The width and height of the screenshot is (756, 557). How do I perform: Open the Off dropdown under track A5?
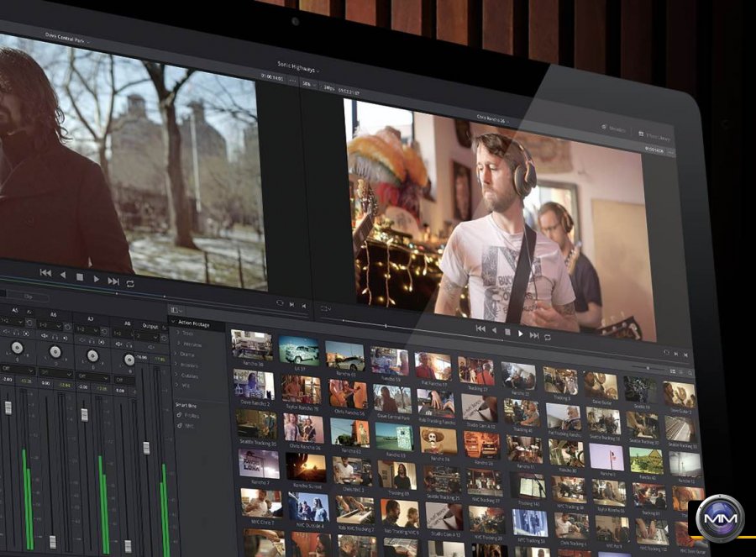pyautogui.click(x=18, y=370)
